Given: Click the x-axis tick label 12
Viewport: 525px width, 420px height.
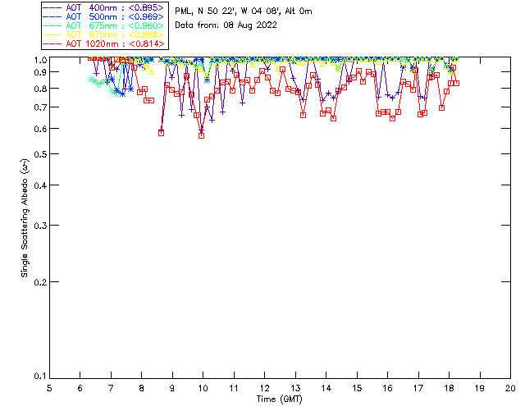Looking at the screenshot, I should click(x=264, y=388).
